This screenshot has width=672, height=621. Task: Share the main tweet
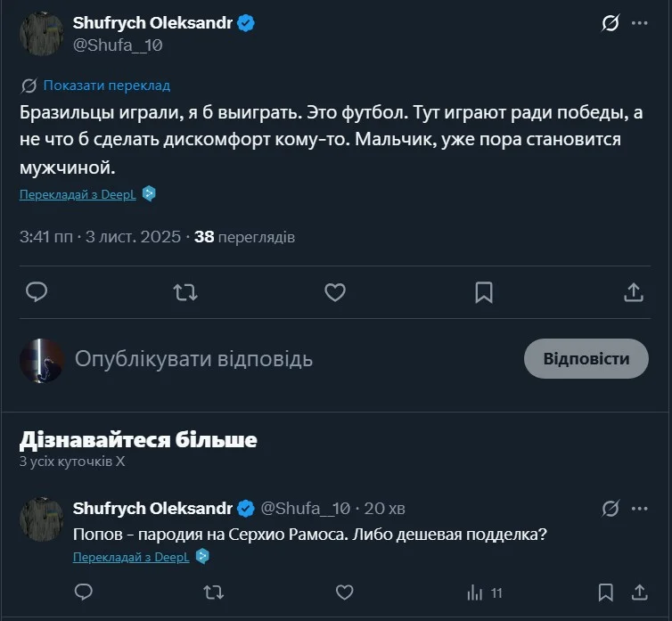pyautogui.click(x=633, y=291)
